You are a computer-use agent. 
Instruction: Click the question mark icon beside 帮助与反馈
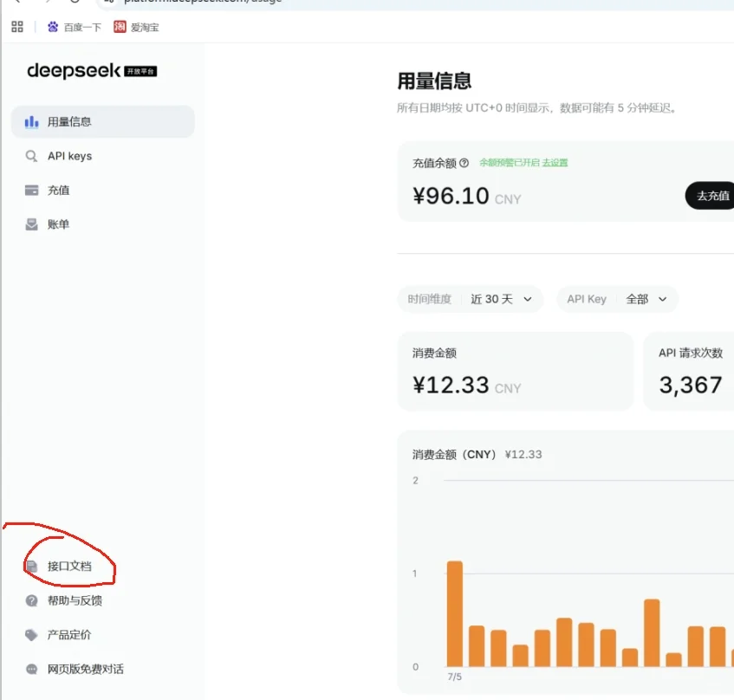point(31,600)
